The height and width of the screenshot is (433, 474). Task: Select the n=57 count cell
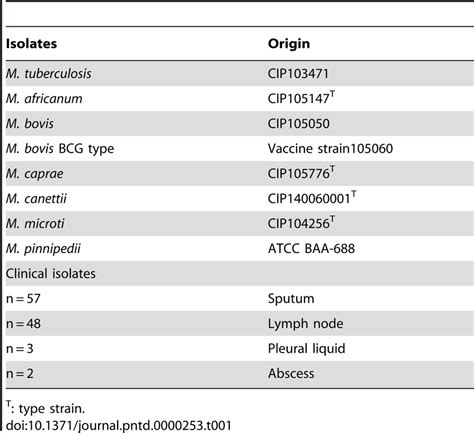(x=23, y=299)
